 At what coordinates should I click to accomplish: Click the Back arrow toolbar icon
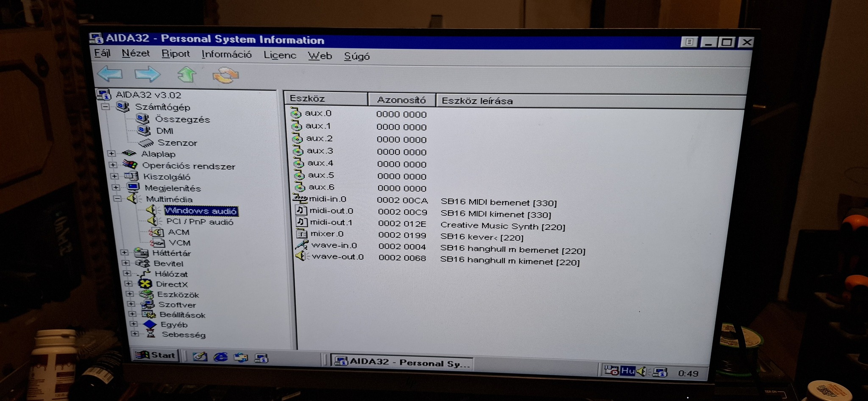110,74
